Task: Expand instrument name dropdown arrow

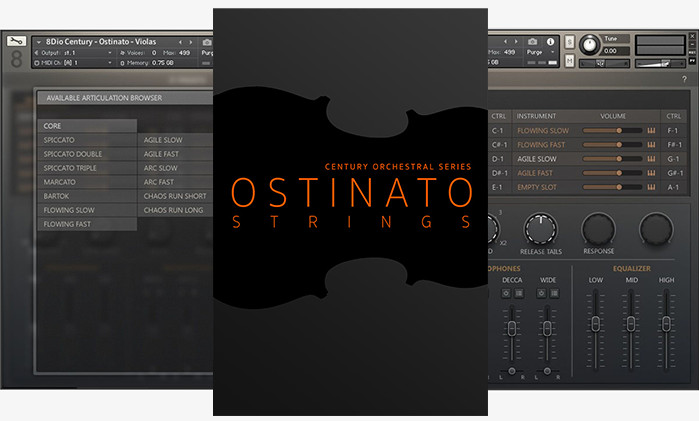Action: click(39, 42)
